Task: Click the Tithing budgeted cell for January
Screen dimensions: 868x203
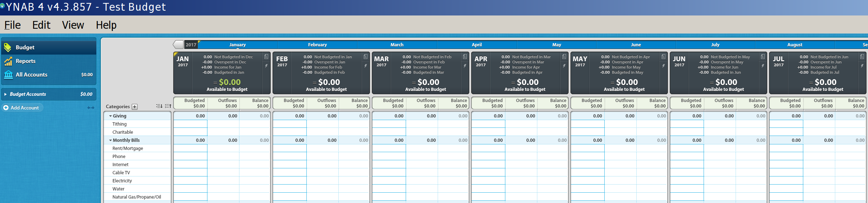Action: coord(190,124)
